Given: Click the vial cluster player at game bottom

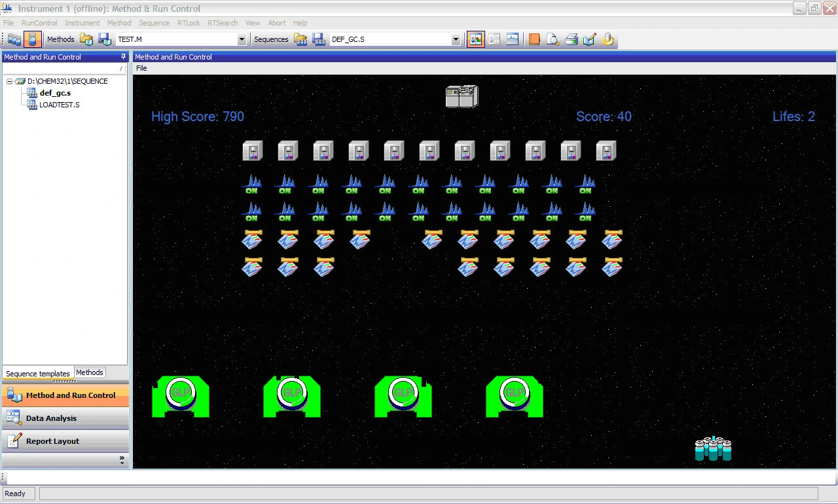Looking at the screenshot, I should [x=713, y=449].
